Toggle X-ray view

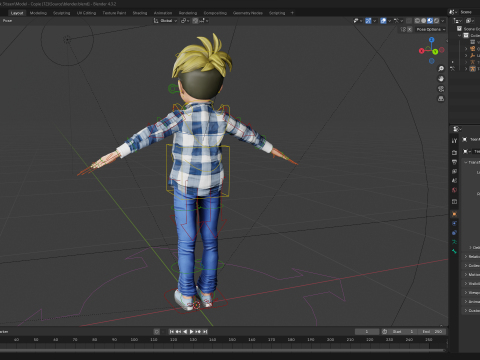click(409, 21)
